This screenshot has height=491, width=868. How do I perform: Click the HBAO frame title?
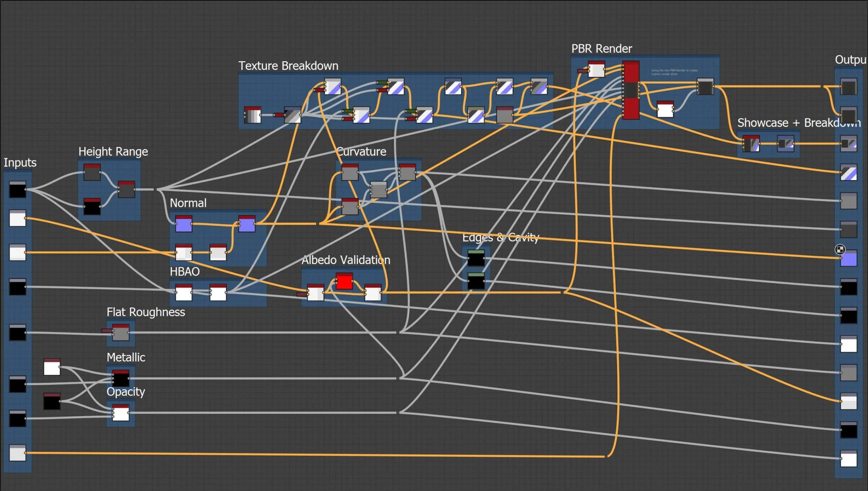185,272
